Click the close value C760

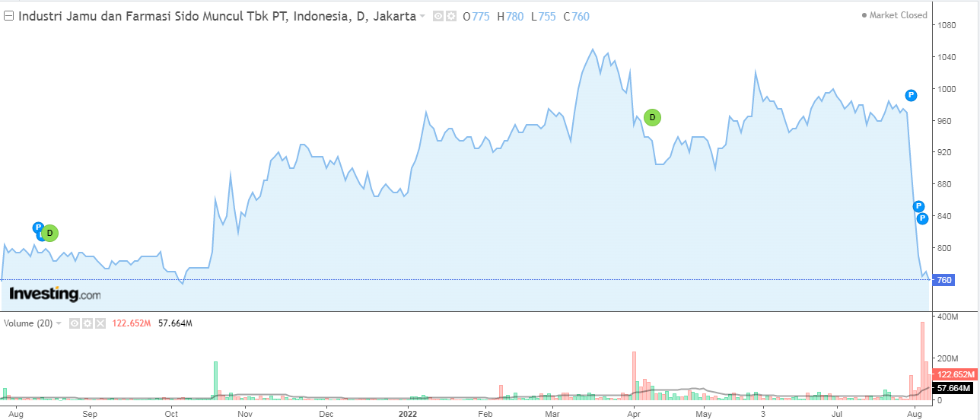[576, 16]
